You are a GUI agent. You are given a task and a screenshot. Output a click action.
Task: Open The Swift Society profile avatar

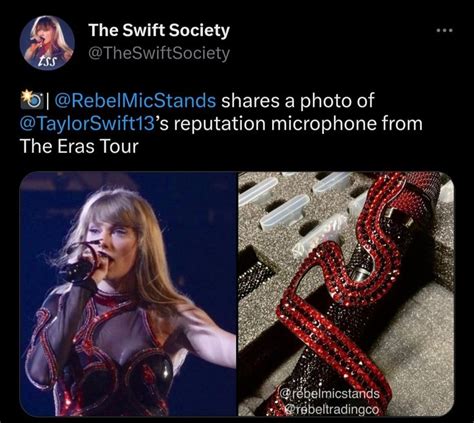(47, 42)
